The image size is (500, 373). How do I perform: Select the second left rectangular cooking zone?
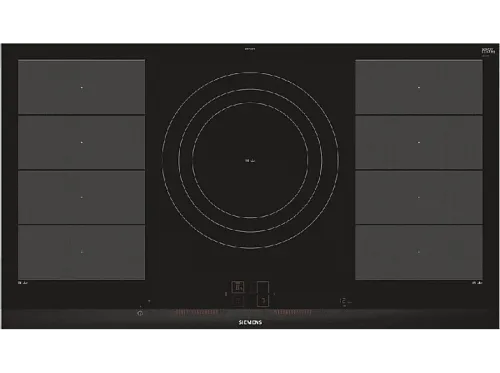(82, 142)
